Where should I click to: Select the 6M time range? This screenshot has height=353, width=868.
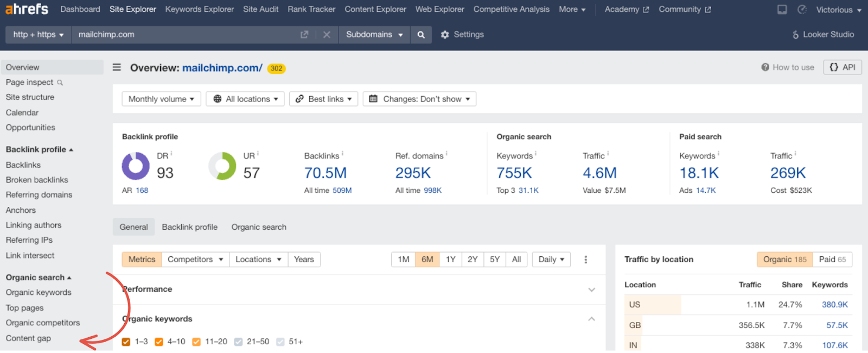click(427, 260)
